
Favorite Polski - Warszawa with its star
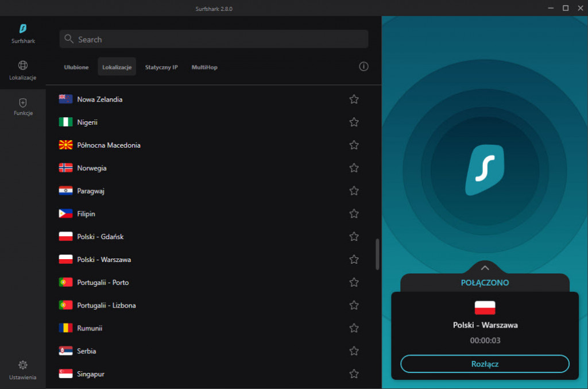point(354,259)
